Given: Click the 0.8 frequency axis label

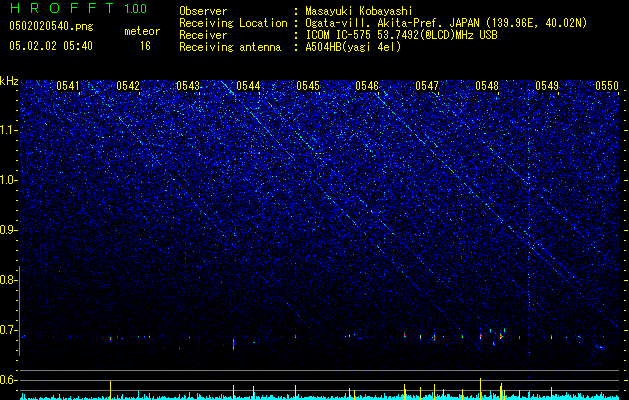Looking at the screenshot, I should pyautogui.click(x=8, y=280).
